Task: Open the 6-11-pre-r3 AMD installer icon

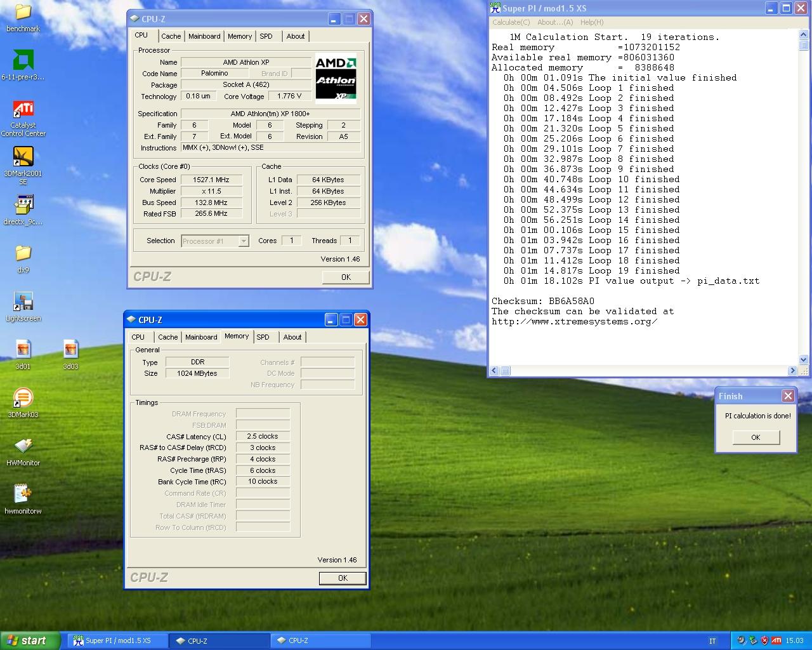Action: [23, 65]
